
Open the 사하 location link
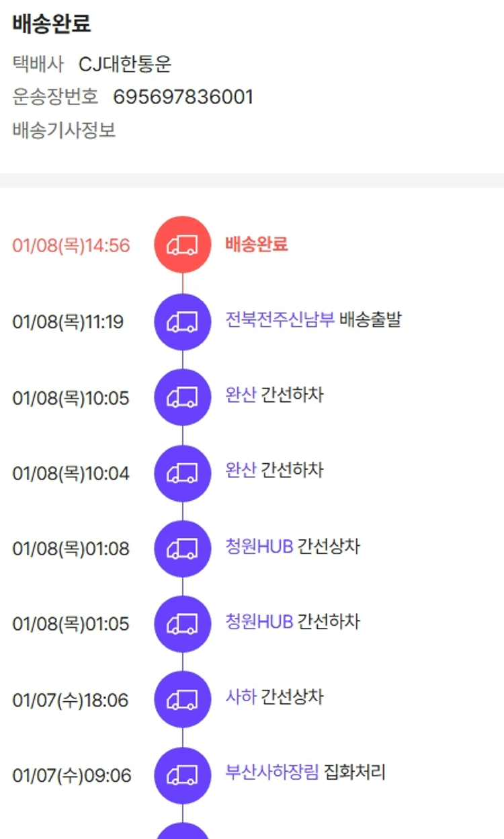tap(241, 696)
